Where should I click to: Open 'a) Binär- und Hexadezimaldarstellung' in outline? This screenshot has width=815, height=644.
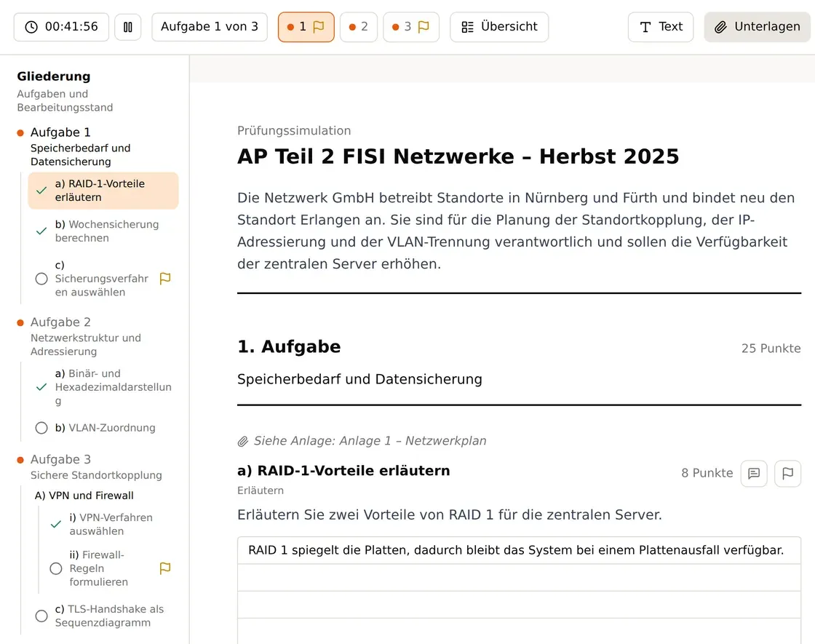103,387
